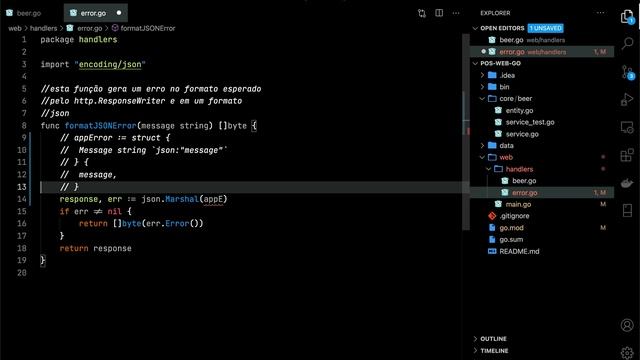Click the .gitignore git file icon
The height and width of the screenshot is (360, 640).
click(492, 216)
